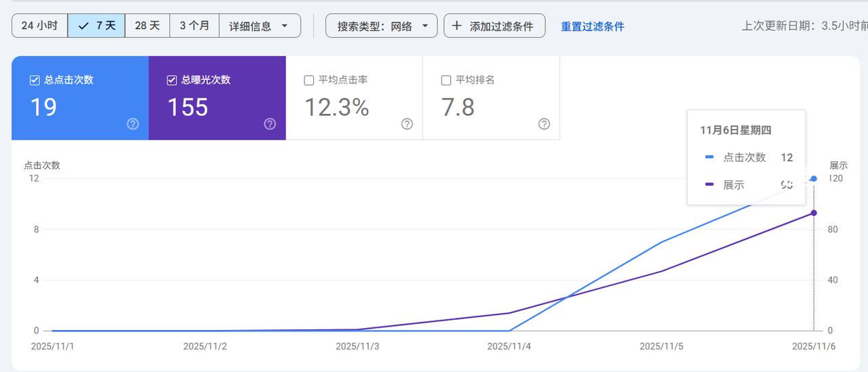Viewport: 868px width, 372px height.
Task: Enable the 平均点击率 checkbox
Action: pyautogui.click(x=309, y=80)
